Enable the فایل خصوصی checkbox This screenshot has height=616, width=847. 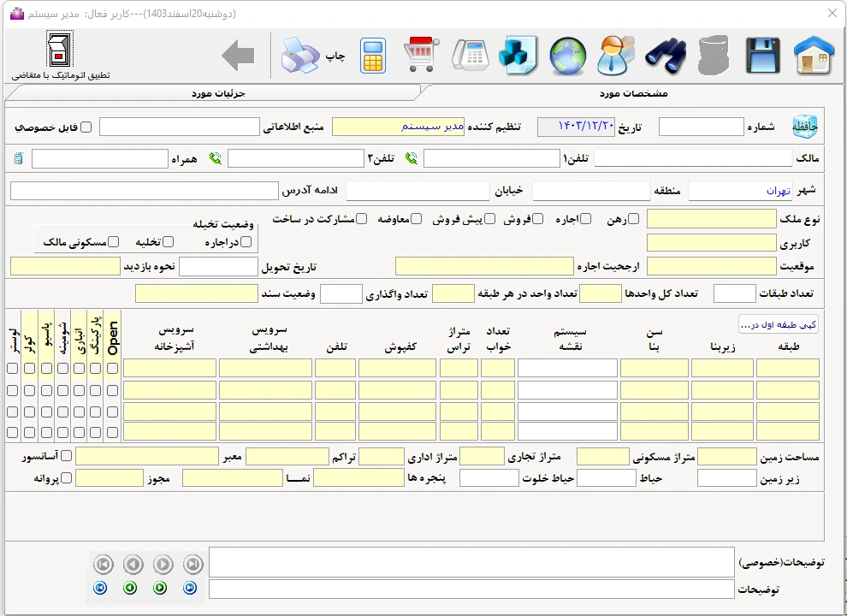[x=86, y=127]
